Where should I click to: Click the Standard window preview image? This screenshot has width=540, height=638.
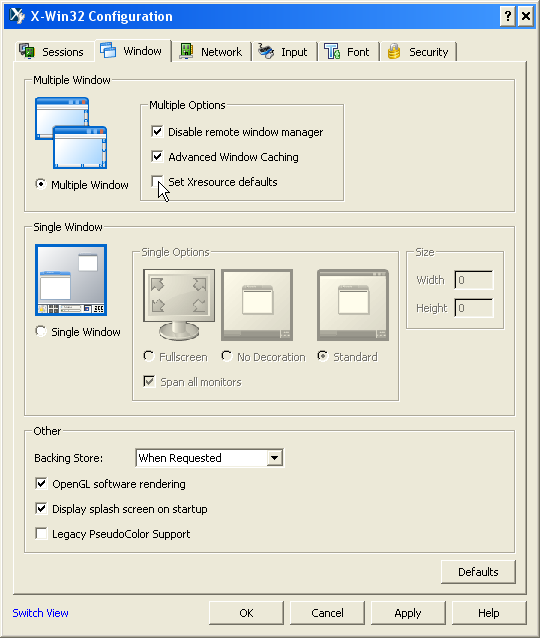(x=353, y=304)
